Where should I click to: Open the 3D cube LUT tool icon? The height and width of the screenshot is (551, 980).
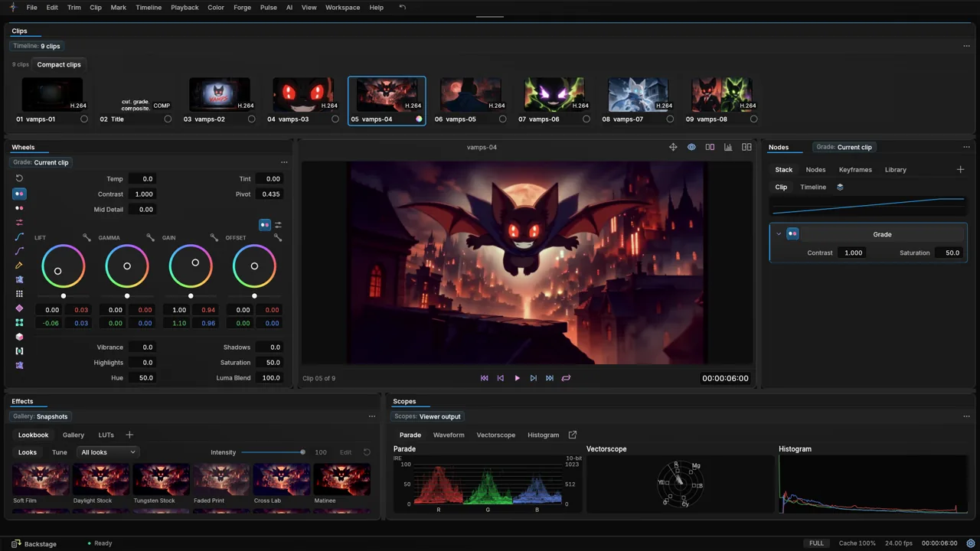(x=19, y=337)
